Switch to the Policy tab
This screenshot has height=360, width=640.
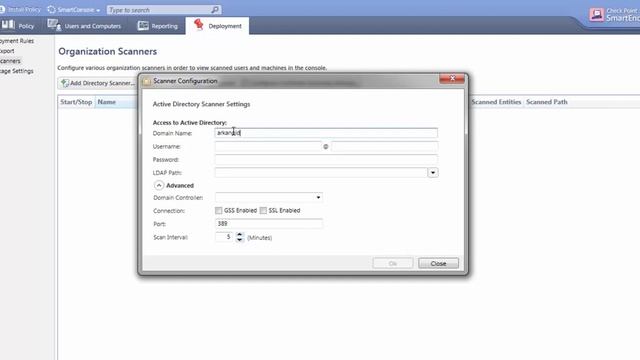coord(18,26)
